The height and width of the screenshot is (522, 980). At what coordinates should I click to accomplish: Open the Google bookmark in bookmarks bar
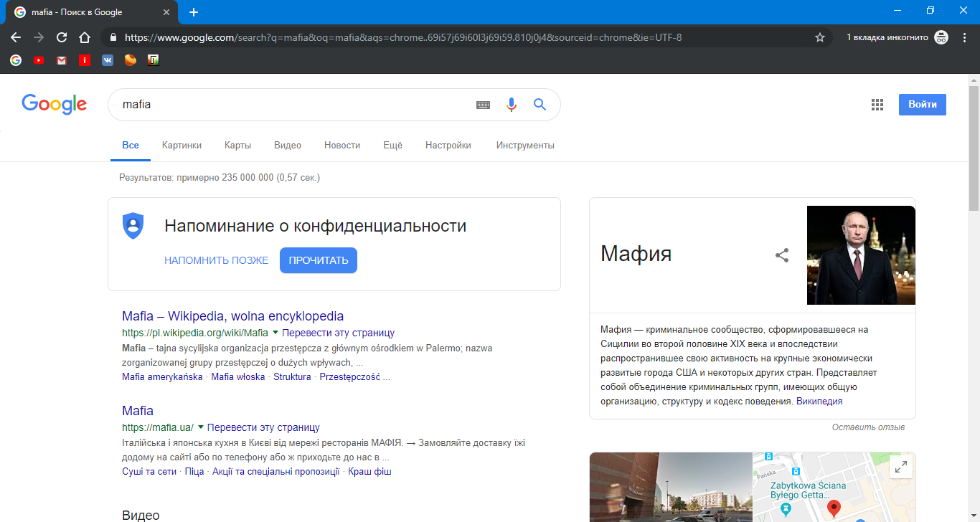(16, 60)
